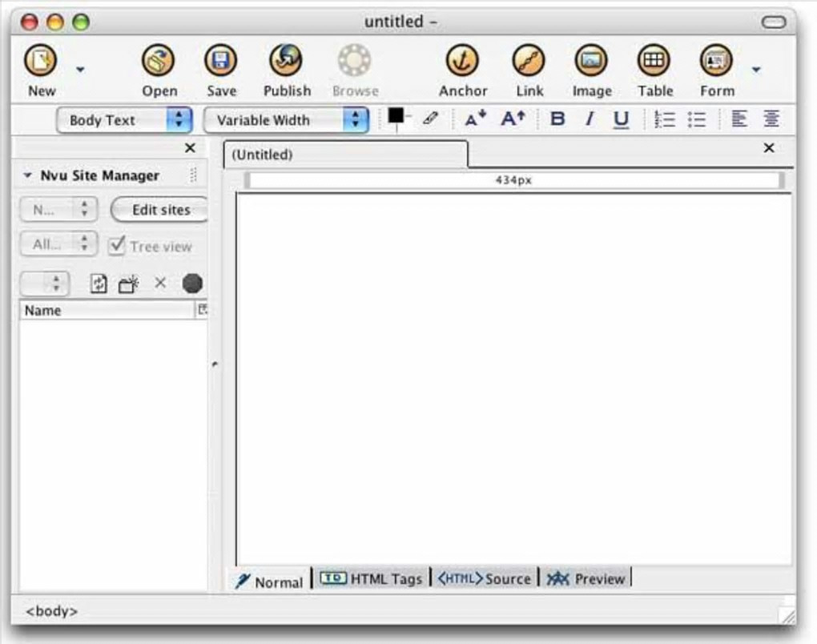817x644 pixels.
Task: Insert an Image from toolbar
Action: tap(591, 60)
